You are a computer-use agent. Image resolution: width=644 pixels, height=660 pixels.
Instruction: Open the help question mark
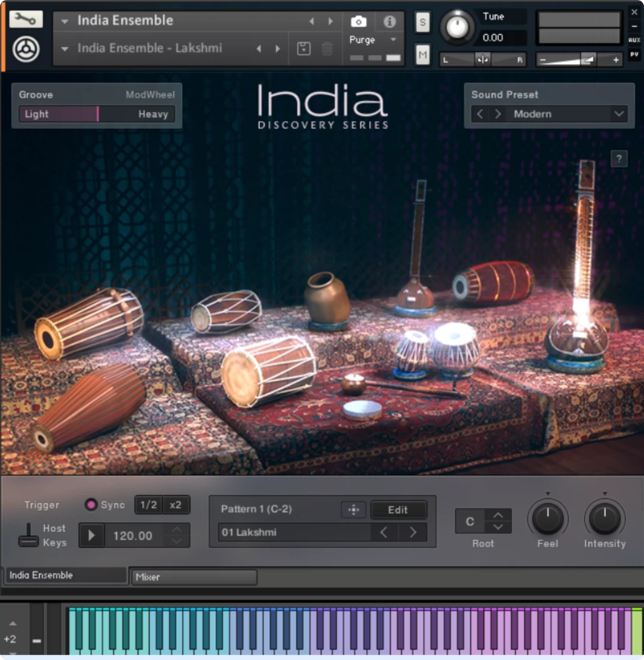619,158
